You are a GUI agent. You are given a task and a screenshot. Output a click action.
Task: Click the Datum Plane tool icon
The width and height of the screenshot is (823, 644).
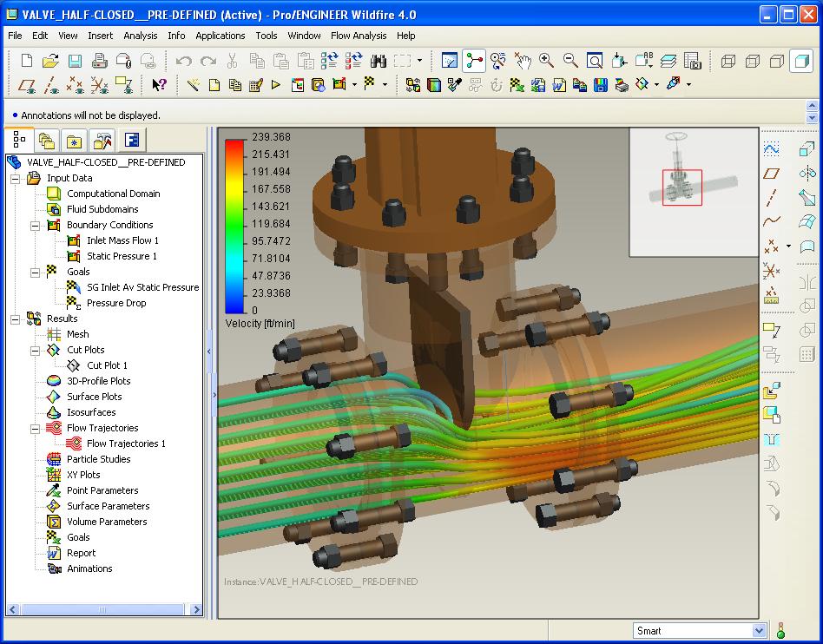(x=771, y=173)
